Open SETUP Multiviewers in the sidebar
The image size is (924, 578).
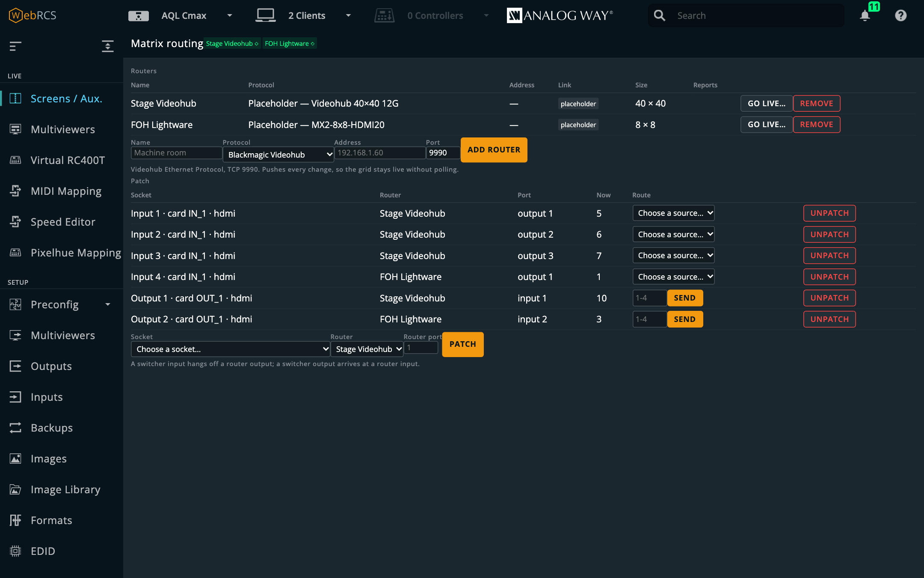click(62, 335)
